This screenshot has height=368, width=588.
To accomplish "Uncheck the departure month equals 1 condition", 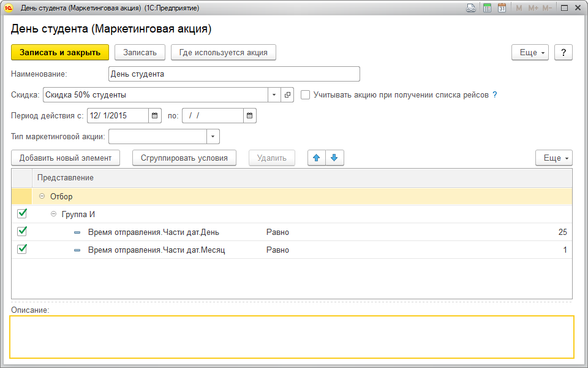I will pyautogui.click(x=22, y=250).
